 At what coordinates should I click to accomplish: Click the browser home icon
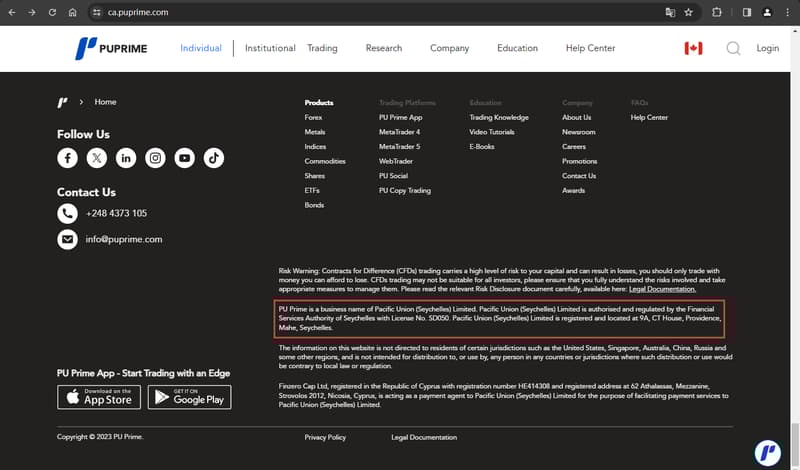point(72,12)
